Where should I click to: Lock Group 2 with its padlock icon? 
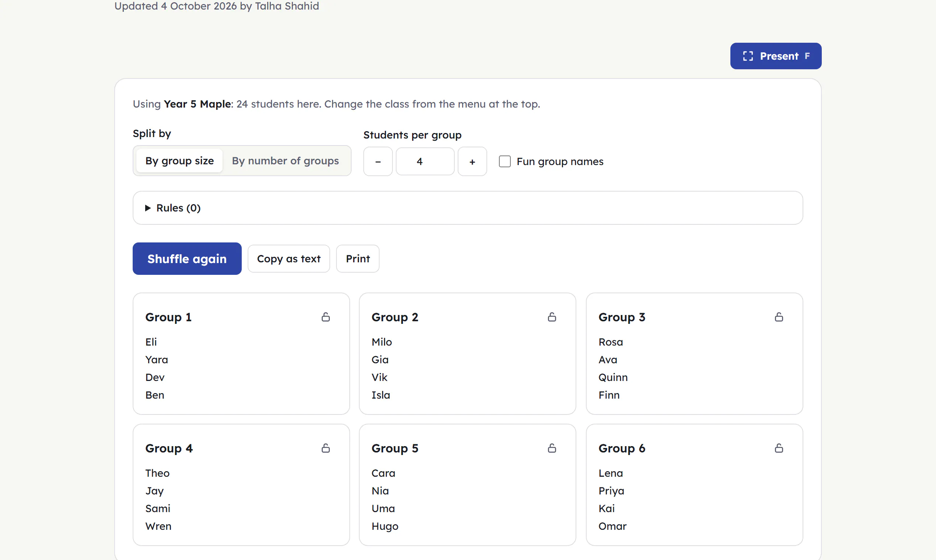tap(552, 317)
